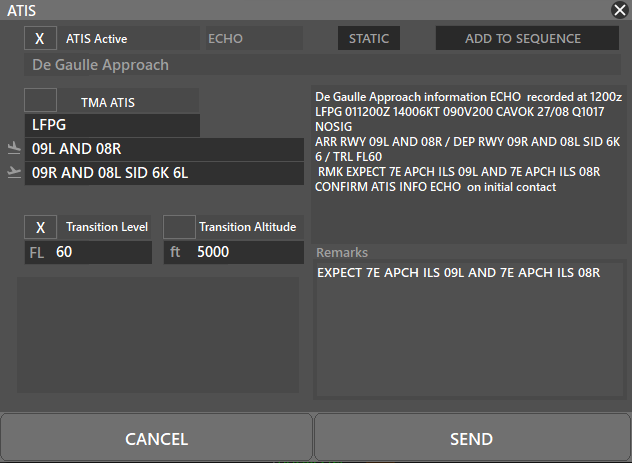Click the SEND button
This screenshot has width=632, height=463.
point(472,438)
